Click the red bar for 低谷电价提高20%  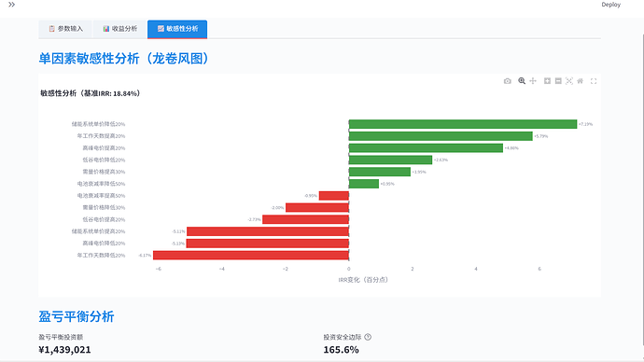coord(305,219)
